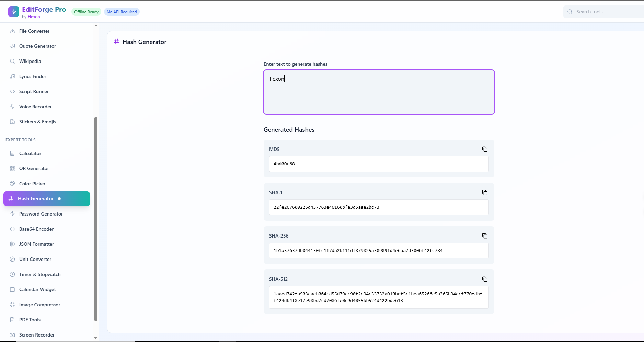Copy the SHA-1 hash value
The height and width of the screenshot is (342, 644).
tap(484, 192)
